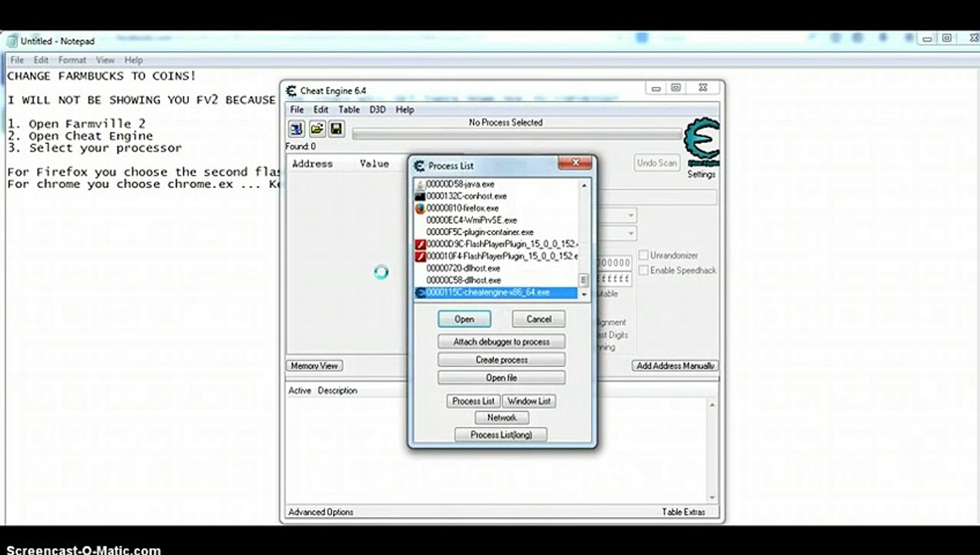Click Flash icon of 000010F4-FlashPlayerPlugin row

[420, 256]
